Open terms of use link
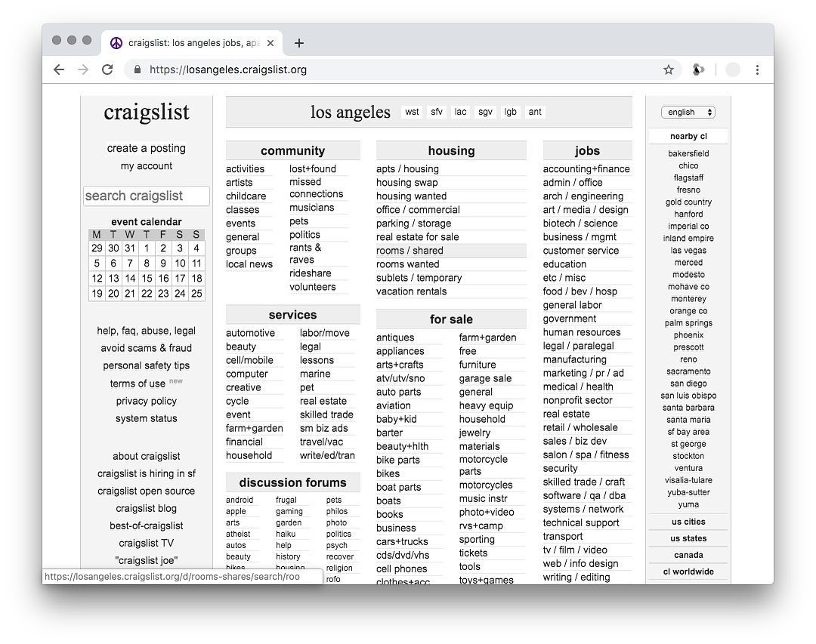 click(138, 384)
